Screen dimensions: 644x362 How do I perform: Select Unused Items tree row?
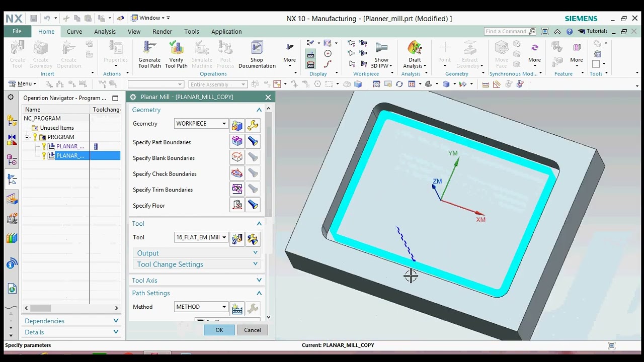pyautogui.click(x=57, y=128)
